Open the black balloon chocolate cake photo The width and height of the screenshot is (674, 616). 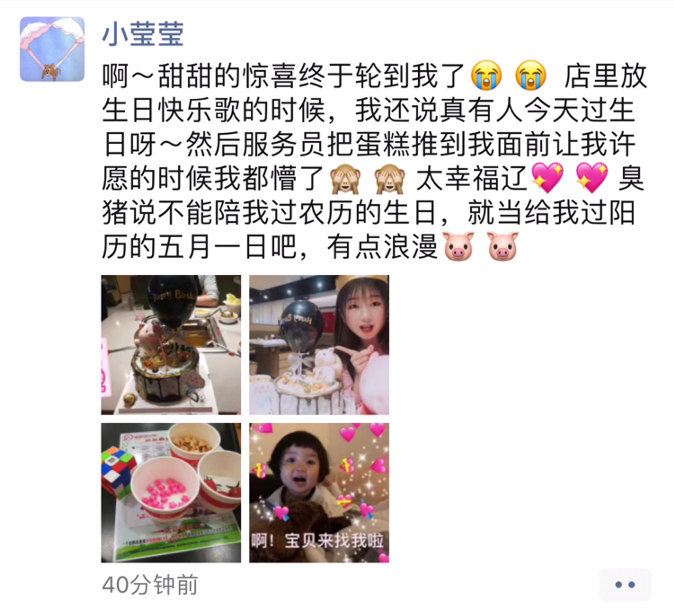click(171, 345)
